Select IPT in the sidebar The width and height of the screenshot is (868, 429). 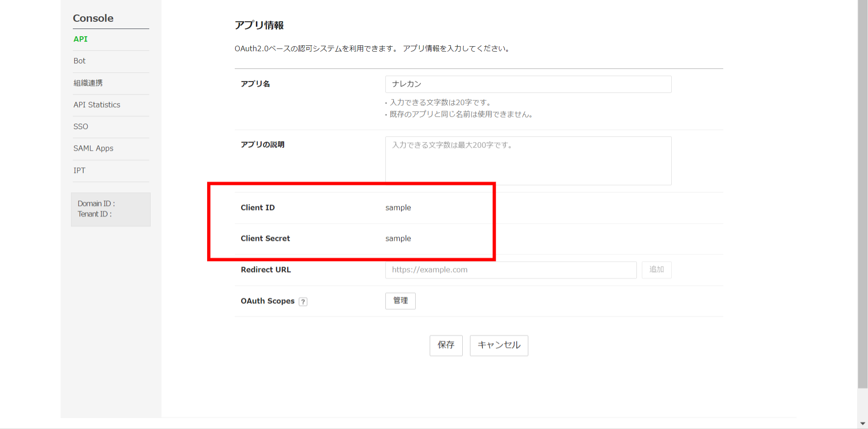point(79,170)
